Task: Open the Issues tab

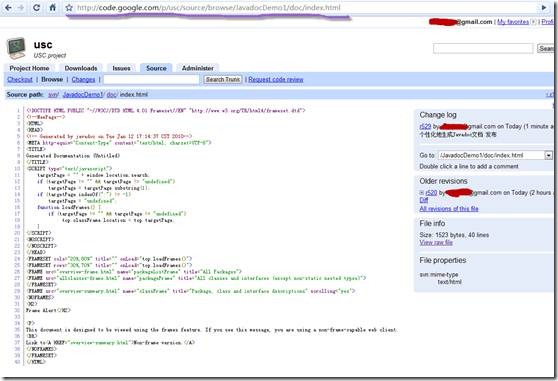Action: 121,68
